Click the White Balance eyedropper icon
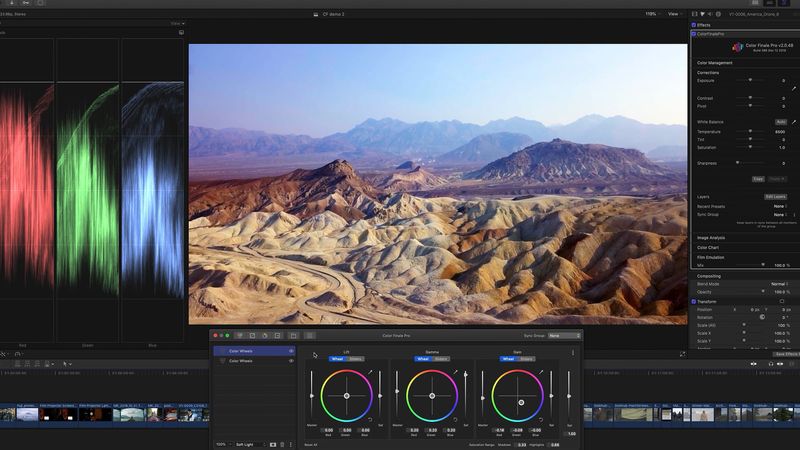The image size is (800, 450). (x=794, y=121)
